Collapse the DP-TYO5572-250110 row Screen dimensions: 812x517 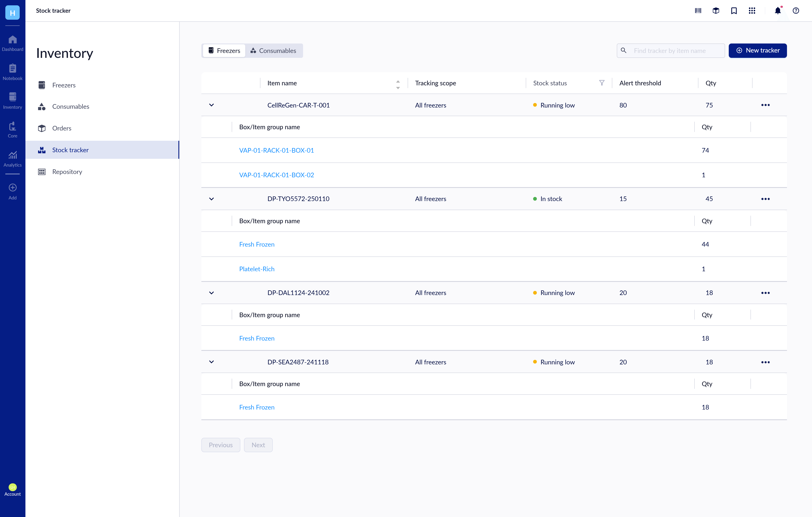click(x=211, y=199)
